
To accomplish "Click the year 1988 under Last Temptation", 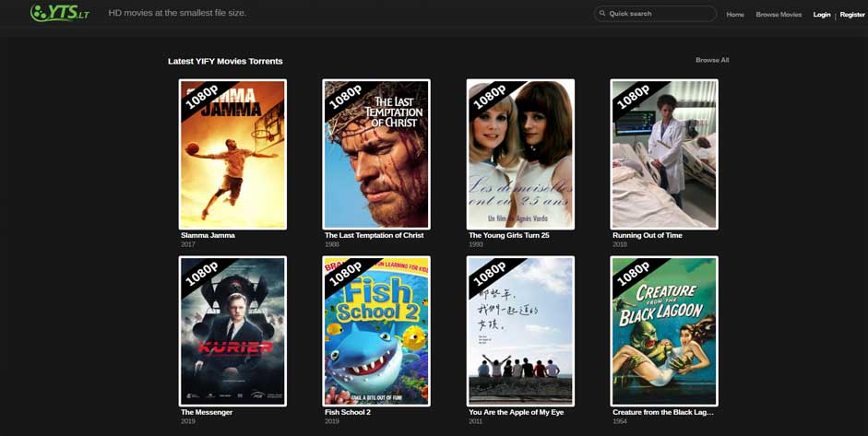I will click(x=331, y=244).
